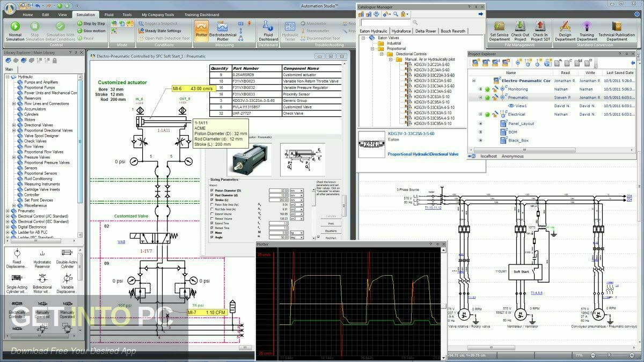The width and height of the screenshot is (644, 362).
Task: Open the Training Dashboard tab
Action: 202,14
